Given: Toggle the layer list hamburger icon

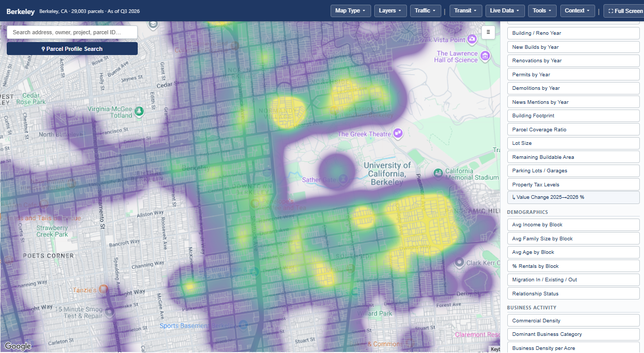Looking at the screenshot, I should [x=488, y=32].
